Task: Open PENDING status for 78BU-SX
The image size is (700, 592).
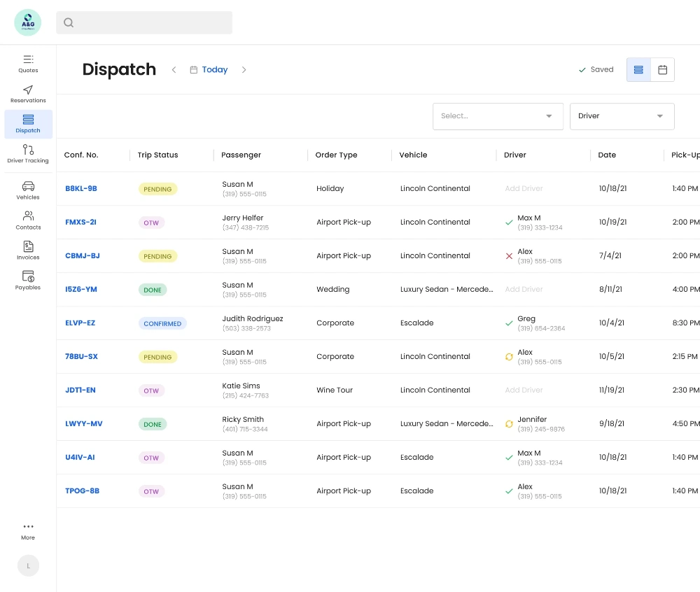Action: [157, 357]
